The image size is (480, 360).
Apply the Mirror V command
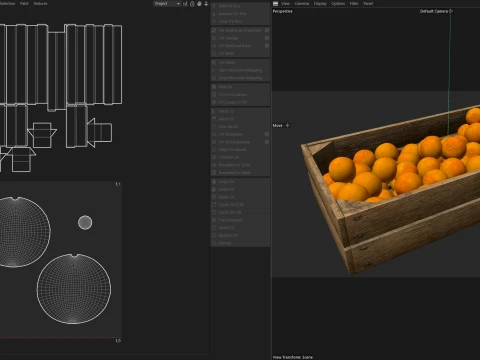(x=240, y=119)
